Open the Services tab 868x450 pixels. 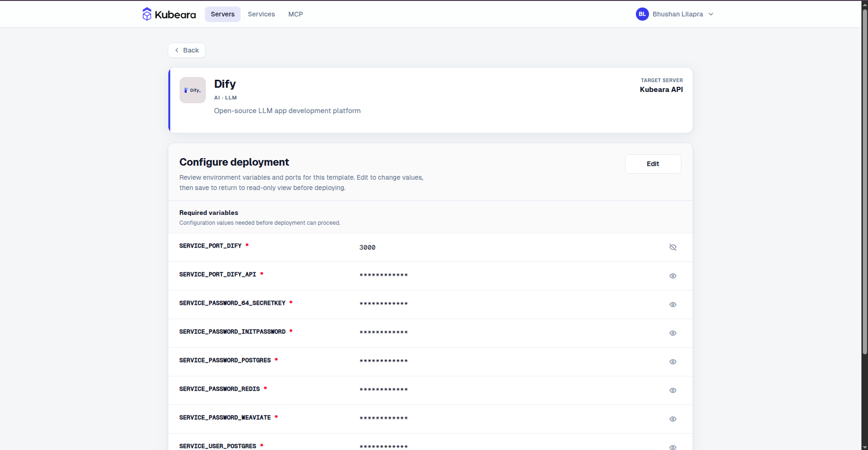pyautogui.click(x=261, y=14)
